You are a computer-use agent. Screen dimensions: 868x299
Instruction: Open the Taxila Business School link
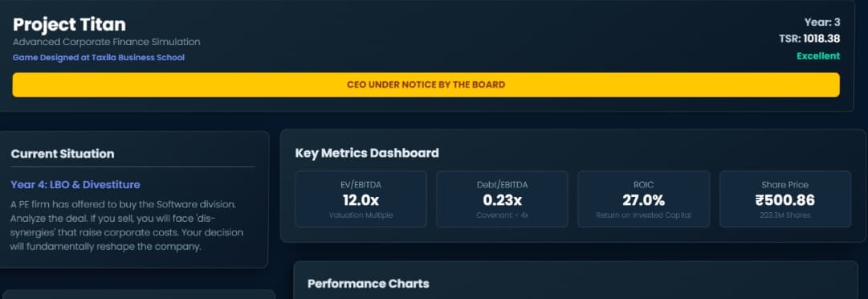pyautogui.click(x=99, y=58)
